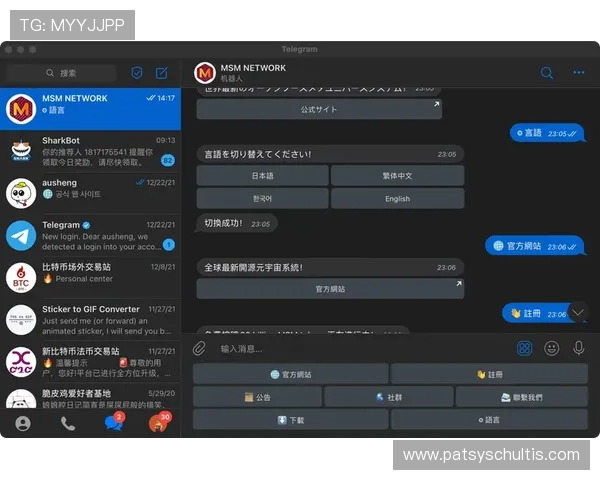Tap the 下載 keyboard button
Viewport: 600px width, 480px height.
[291, 420]
